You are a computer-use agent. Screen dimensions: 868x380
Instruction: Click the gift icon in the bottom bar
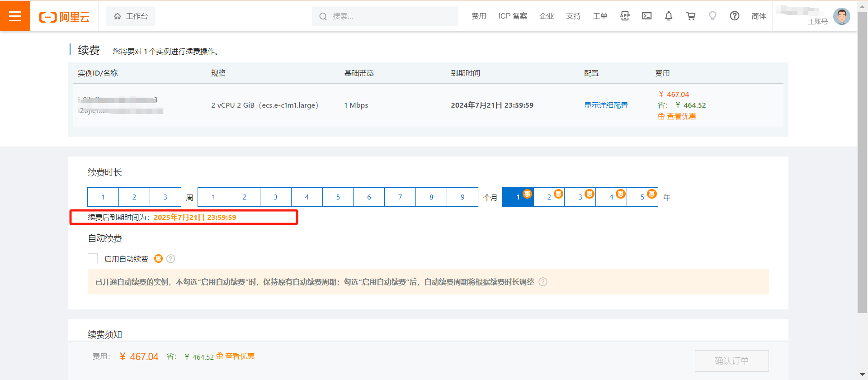[220, 356]
